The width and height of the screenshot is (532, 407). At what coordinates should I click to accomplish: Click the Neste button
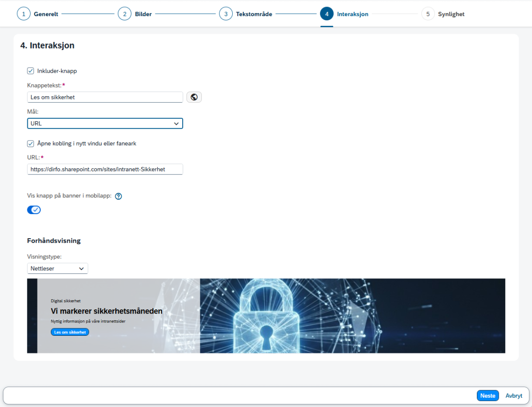click(x=488, y=395)
